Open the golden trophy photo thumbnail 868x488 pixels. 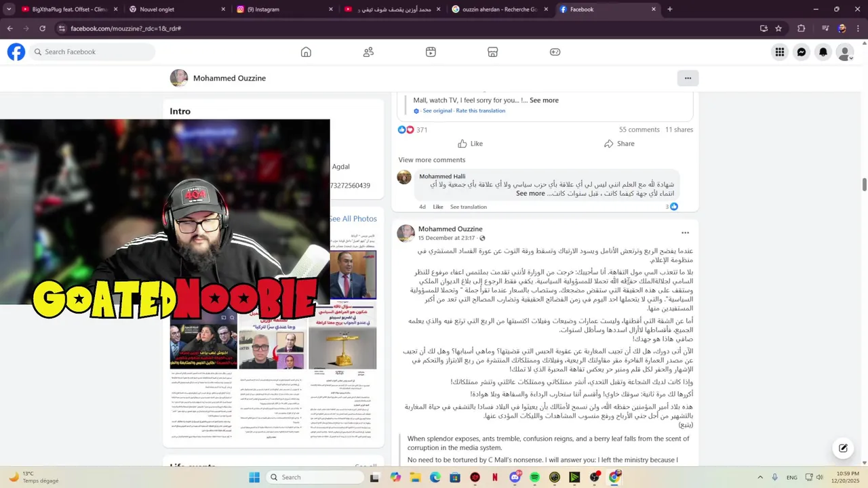click(342, 338)
